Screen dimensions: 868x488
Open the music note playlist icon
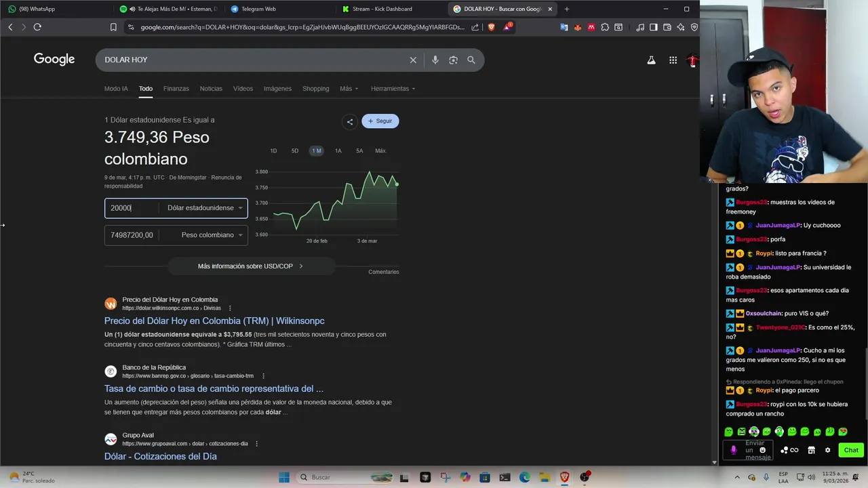coord(640,27)
